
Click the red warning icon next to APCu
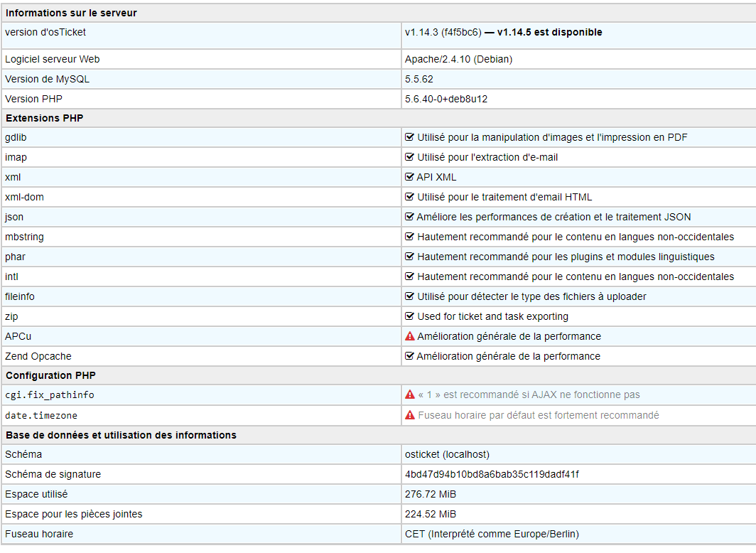tap(410, 336)
